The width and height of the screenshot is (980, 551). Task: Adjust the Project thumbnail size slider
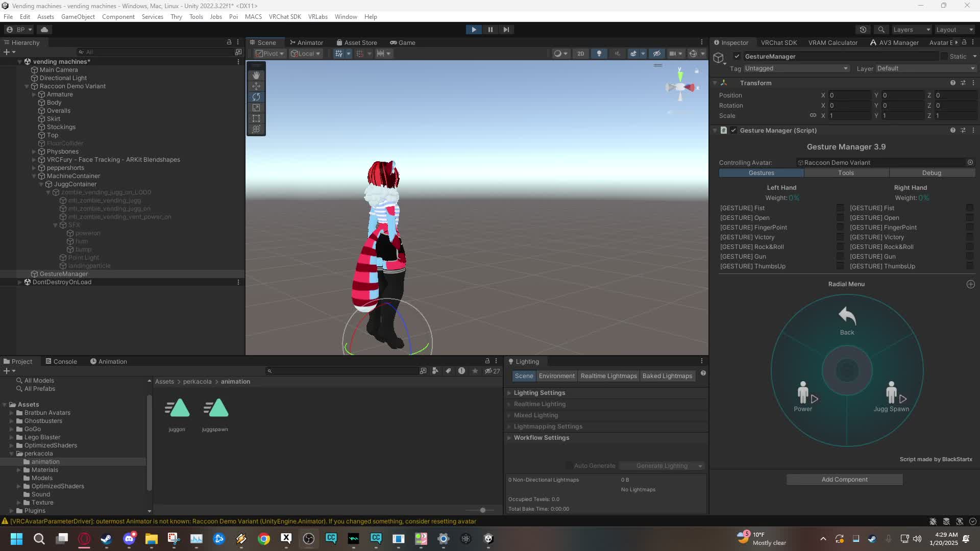[482, 510]
